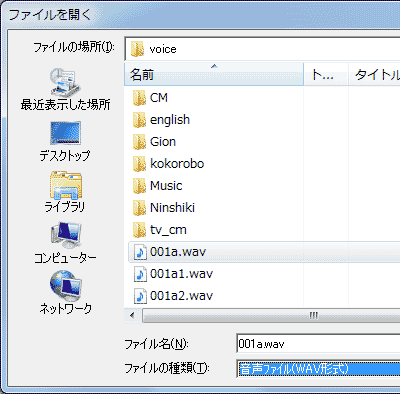Viewport: 400px width, 394px height.
Task: Click the tv_cm folder icon
Action: tap(139, 230)
